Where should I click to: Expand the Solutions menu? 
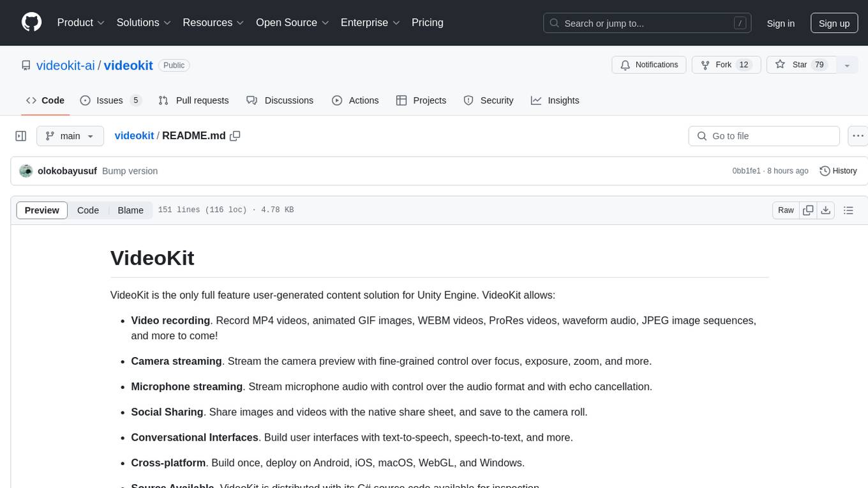coord(144,22)
